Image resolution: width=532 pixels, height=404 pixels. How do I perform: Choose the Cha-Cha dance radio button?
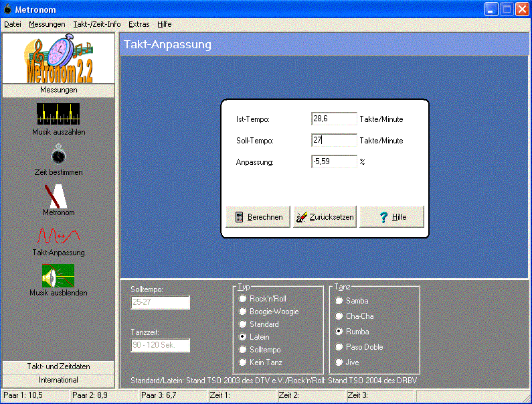point(339,316)
